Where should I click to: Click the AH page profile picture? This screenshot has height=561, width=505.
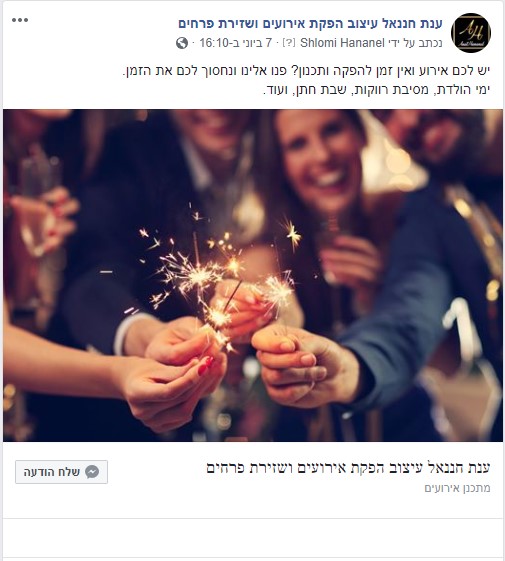tap(471, 33)
